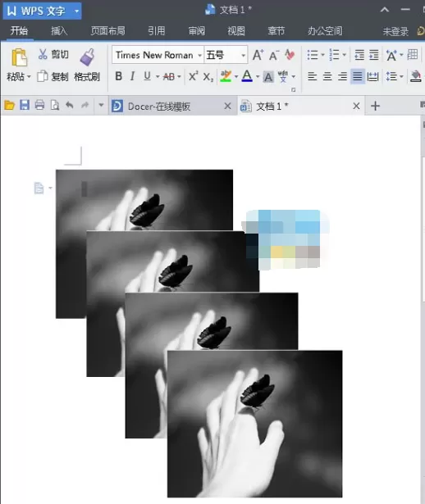Open table borders grid icon
The image size is (425, 504).
coord(413,55)
